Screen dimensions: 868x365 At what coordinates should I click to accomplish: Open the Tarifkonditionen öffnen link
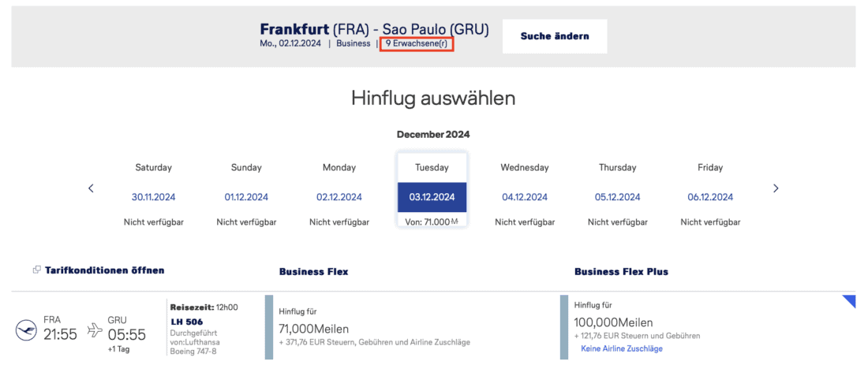(x=104, y=270)
